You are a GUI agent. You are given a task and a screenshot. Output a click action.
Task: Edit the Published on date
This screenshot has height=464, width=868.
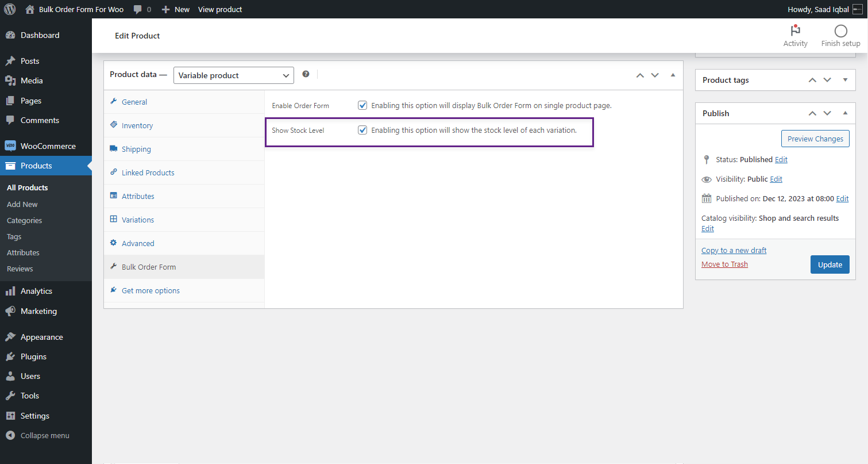click(x=842, y=198)
